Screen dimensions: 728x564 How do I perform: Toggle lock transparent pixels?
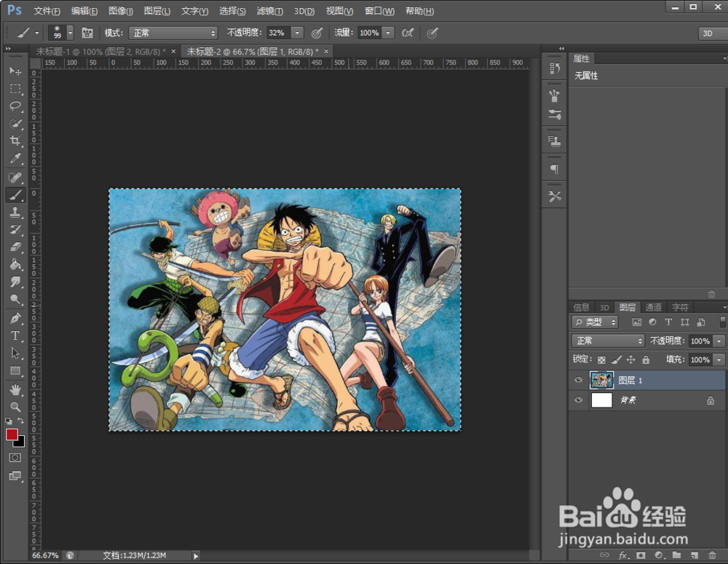[x=601, y=360]
